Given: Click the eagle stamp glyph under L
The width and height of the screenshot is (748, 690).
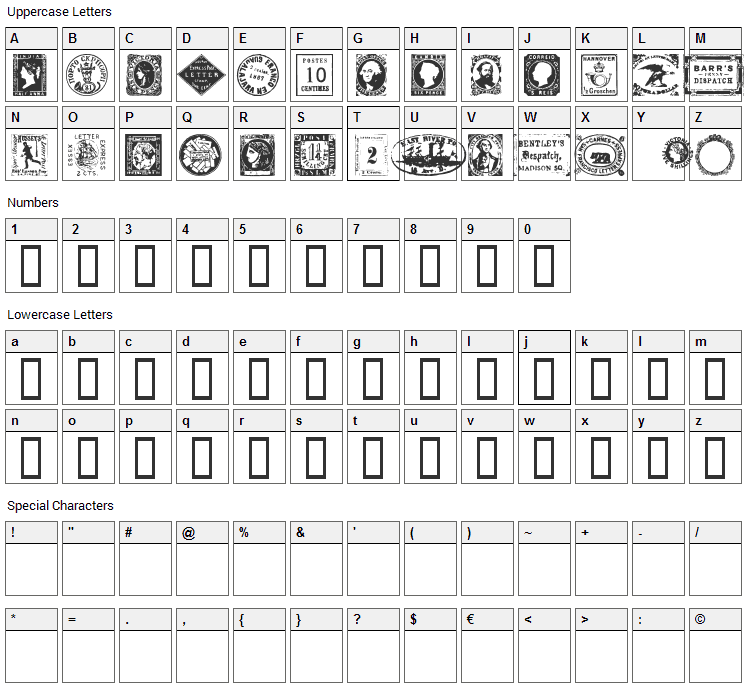Looking at the screenshot, I should pyautogui.click(x=656, y=75).
